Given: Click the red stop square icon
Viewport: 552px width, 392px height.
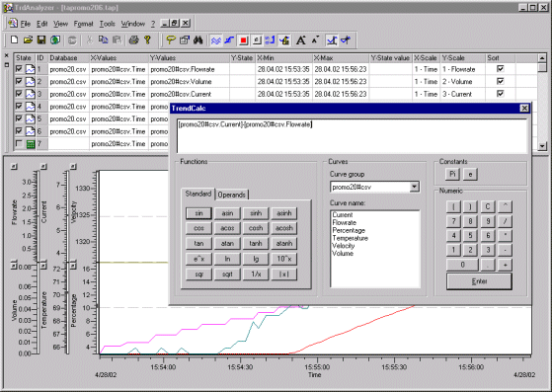Looking at the screenshot, I should click(243, 40).
